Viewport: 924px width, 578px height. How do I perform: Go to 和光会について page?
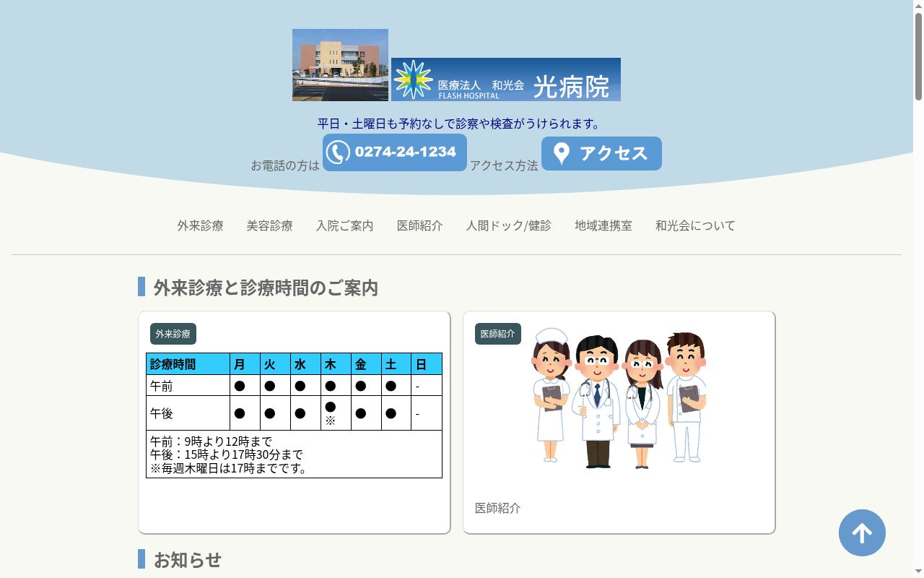click(x=695, y=225)
